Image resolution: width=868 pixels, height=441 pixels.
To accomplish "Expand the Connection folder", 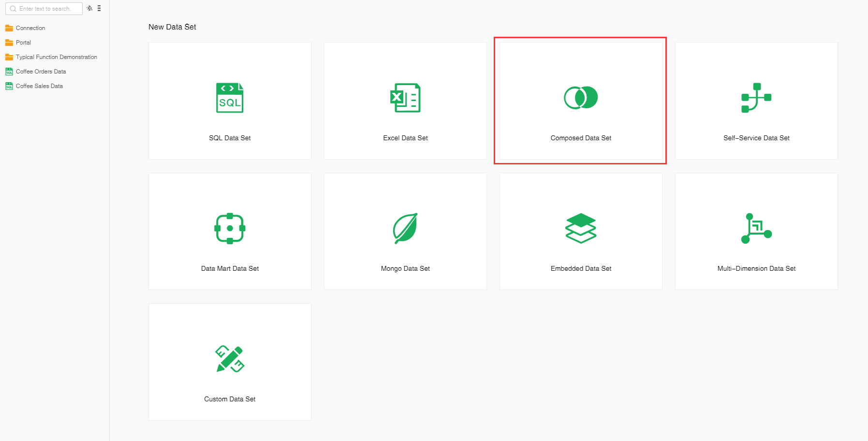I will 30,28.
